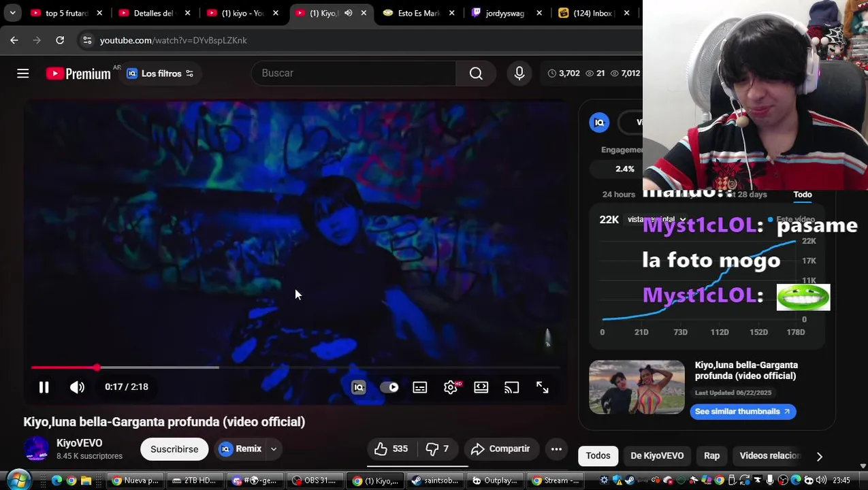Like the video with 535 likes
Image resolution: width=868 pixels, height=490 pixels.
point(391,449)
